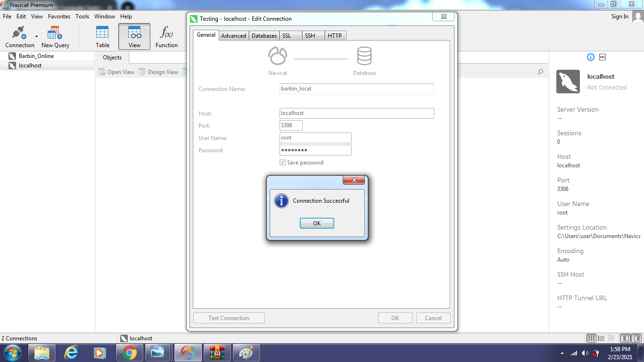
Task: Toggle the left sidebar pane visibility button
Action: click(x=626, y=338)
